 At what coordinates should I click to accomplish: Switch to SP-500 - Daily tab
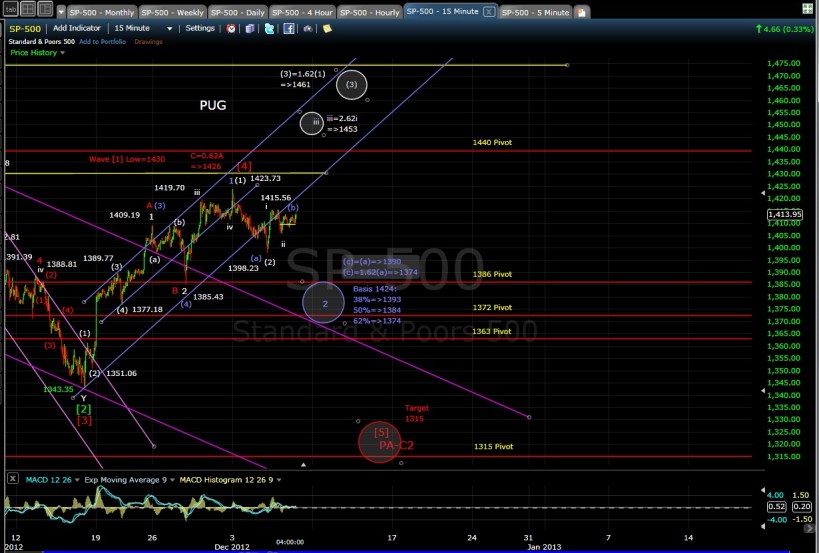point(238,12)
